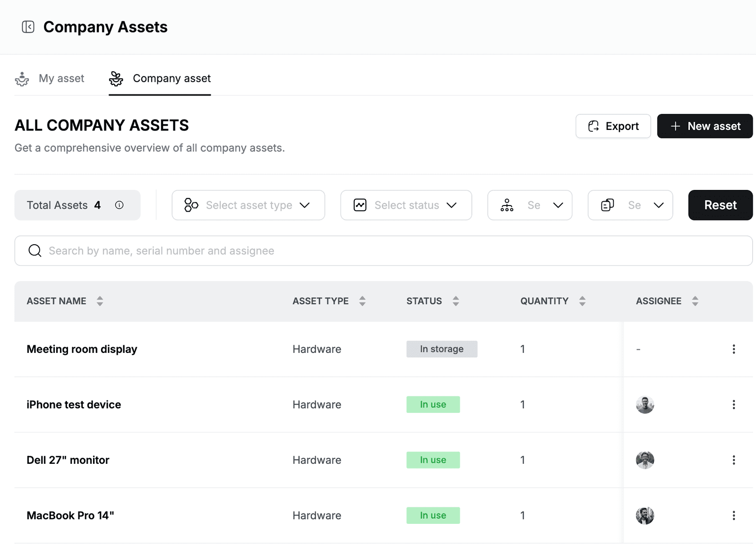Viewport: 756px width, 547px height.
Task: Click the QUANTITY column header
Action: point(544,301)
